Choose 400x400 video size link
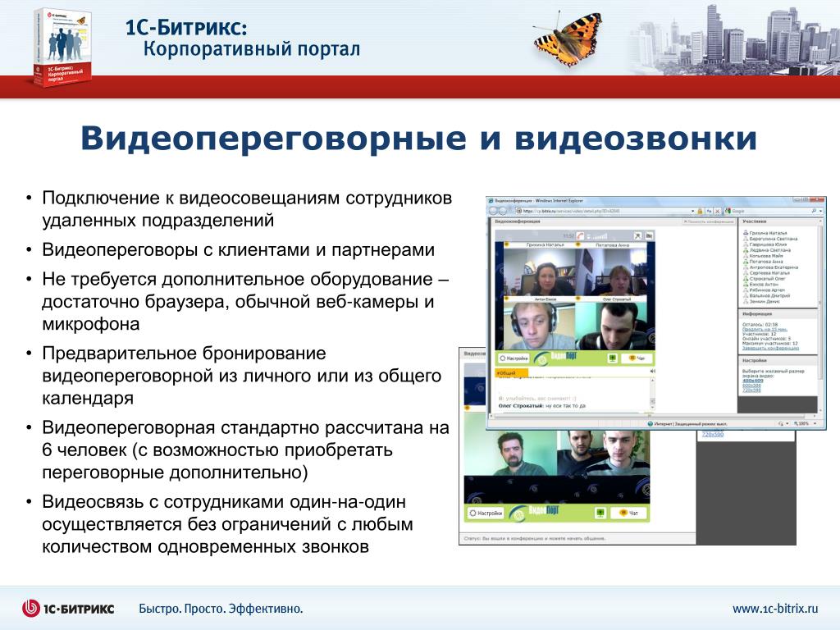This screenshot has width=840, height=630. pos(751,381)
